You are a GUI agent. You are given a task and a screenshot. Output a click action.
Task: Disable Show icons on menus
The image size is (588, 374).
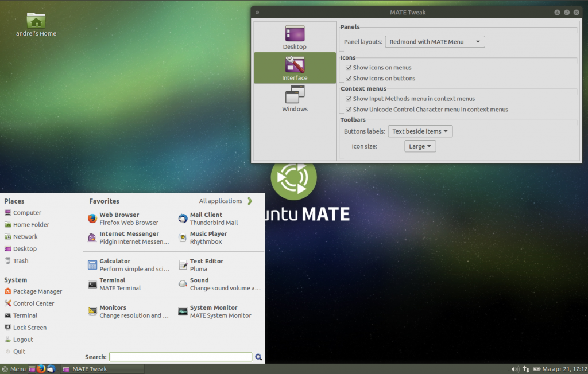349,67
